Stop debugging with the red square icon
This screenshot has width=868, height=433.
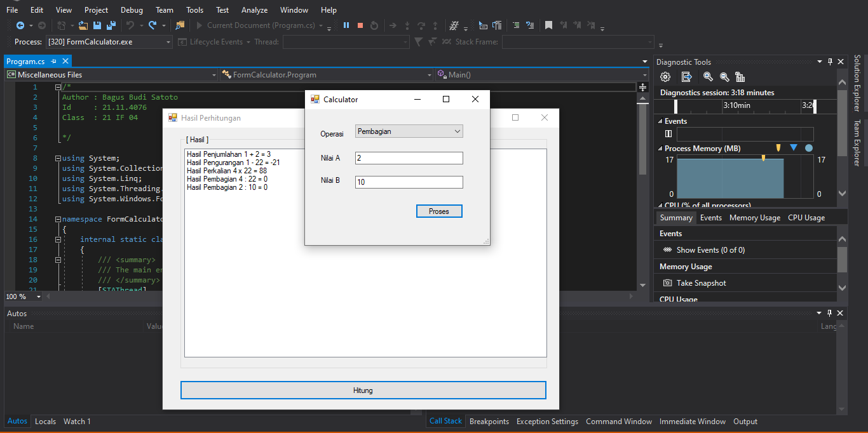click(359, 25)
